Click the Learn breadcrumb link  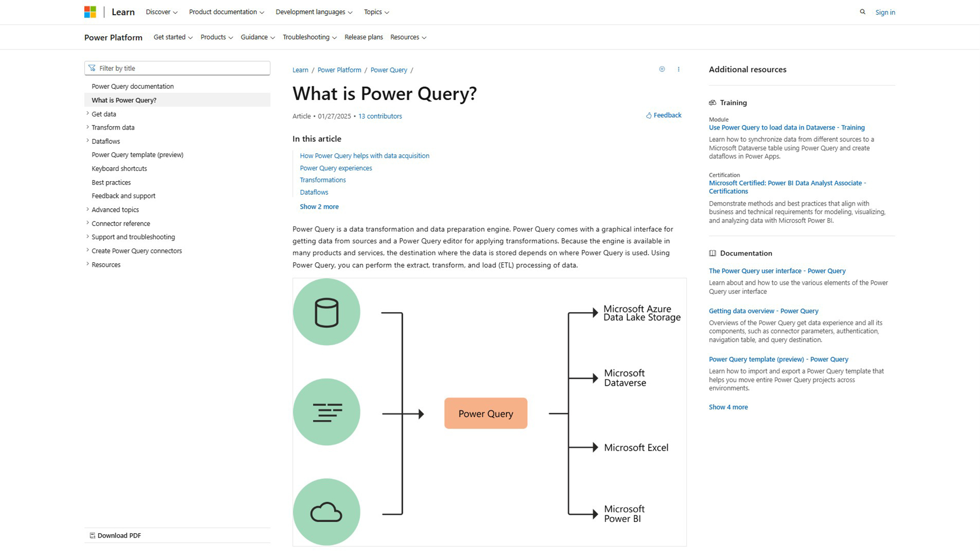300,70
